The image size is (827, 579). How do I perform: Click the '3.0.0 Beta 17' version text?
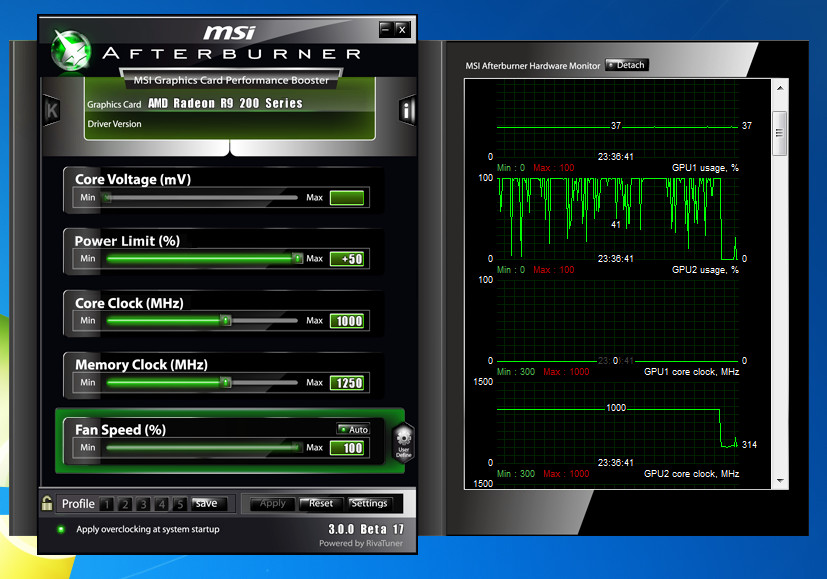[366, 529]
